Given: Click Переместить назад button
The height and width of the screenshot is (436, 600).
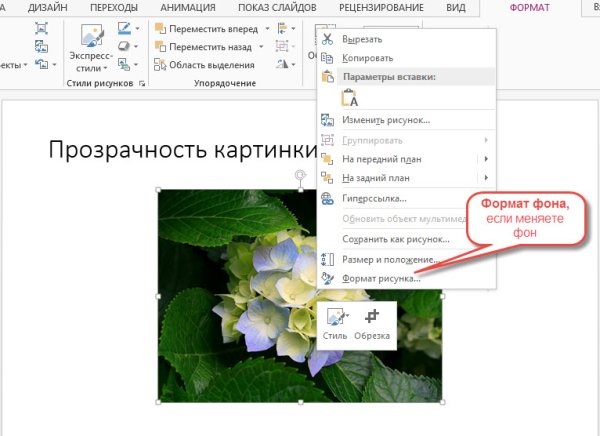Looking at the screenshot, I should (x=204, y=47).
